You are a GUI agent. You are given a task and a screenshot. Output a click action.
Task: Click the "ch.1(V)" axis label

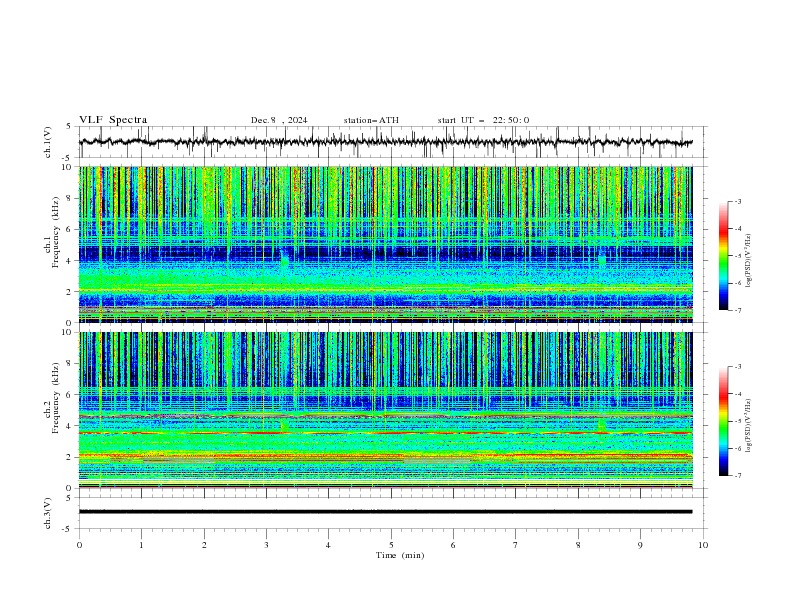click(48, 142)
